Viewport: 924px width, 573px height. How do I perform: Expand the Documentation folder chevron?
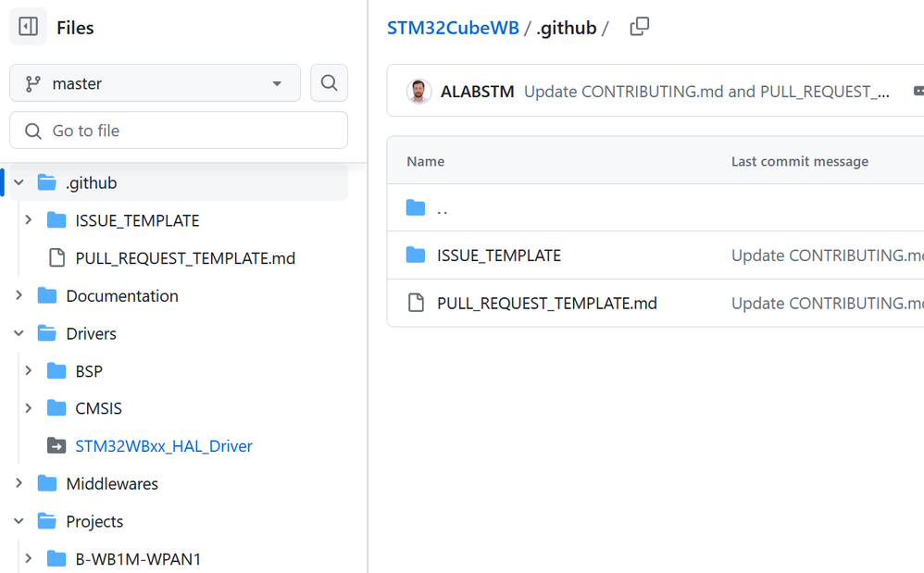[19, 296]
